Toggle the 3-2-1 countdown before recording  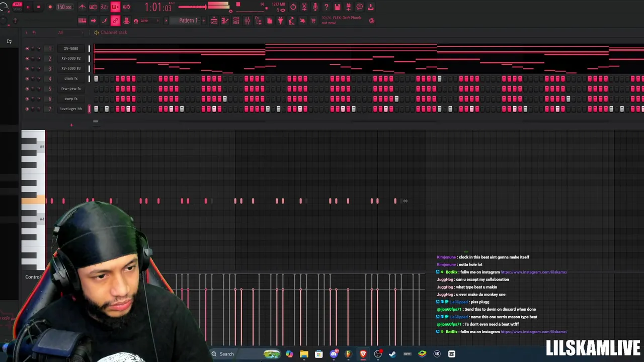104,7
